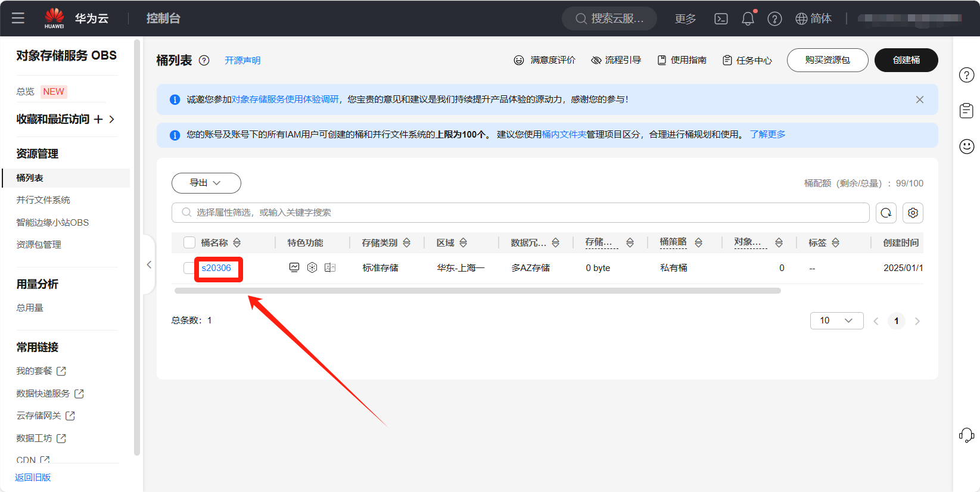Click the help icon beside 桶列表 title
980x492 pixels.
[204, 61]
